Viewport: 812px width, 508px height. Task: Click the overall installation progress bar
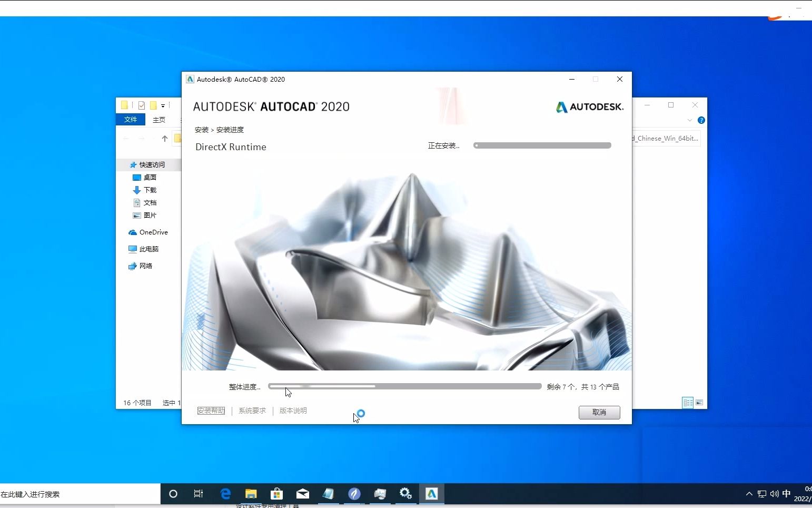[x=404, y=386]
